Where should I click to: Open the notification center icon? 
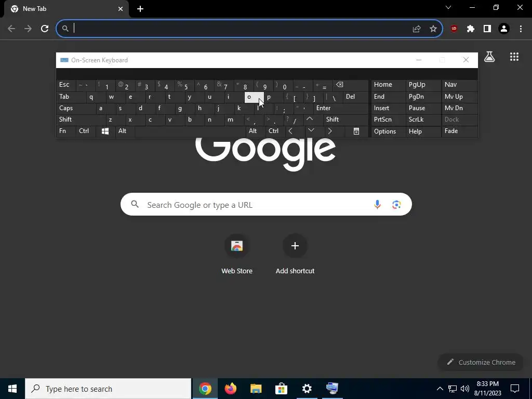pyautogui.click(x=515, y=389)
